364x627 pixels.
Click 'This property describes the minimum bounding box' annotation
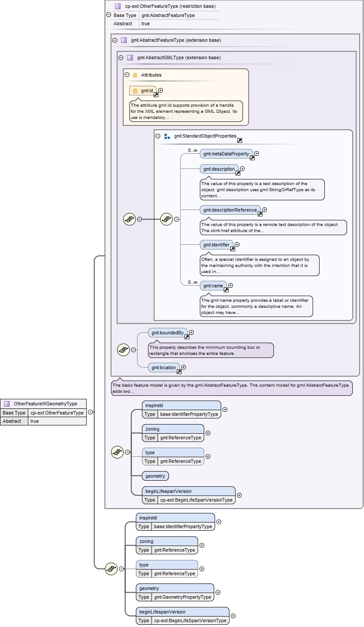[211, 350]
